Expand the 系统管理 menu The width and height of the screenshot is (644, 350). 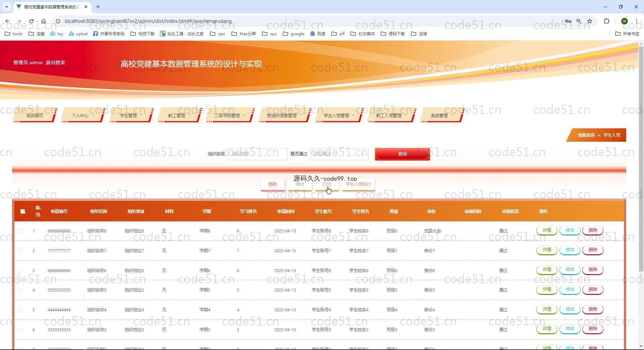[x=442, y=115]
